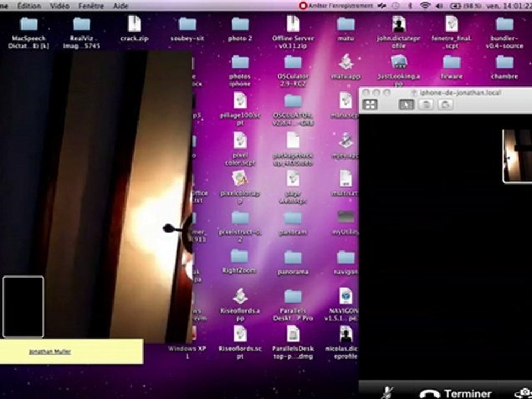Select the chambre folder
532x399 pixels.
coord(504,66)
